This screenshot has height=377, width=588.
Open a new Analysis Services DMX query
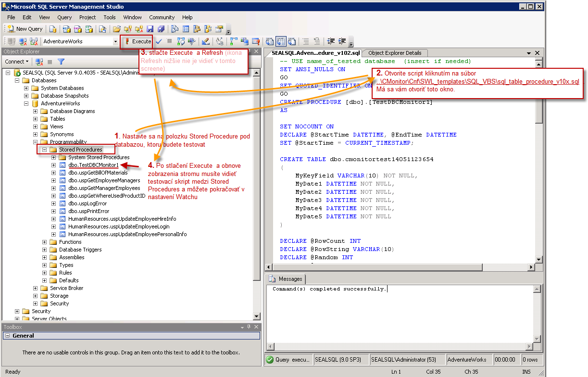tap(78, 29)
